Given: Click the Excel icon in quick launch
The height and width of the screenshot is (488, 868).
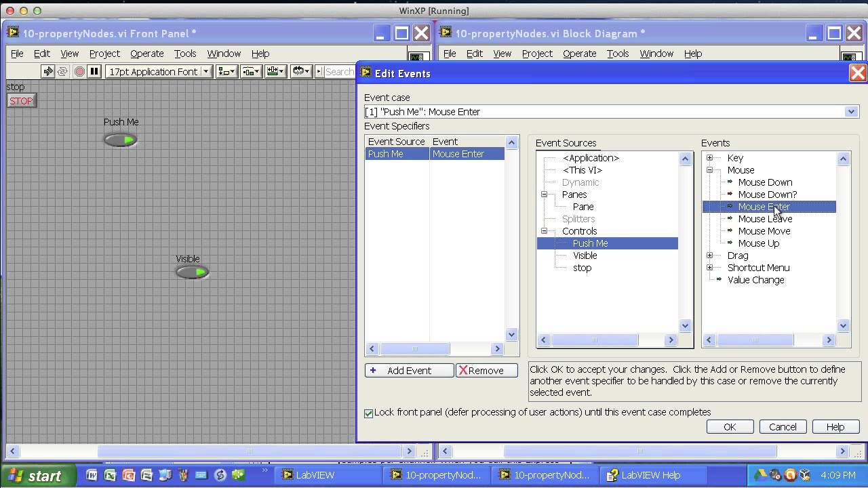Looking at the screenshot, I should (110, 475).
